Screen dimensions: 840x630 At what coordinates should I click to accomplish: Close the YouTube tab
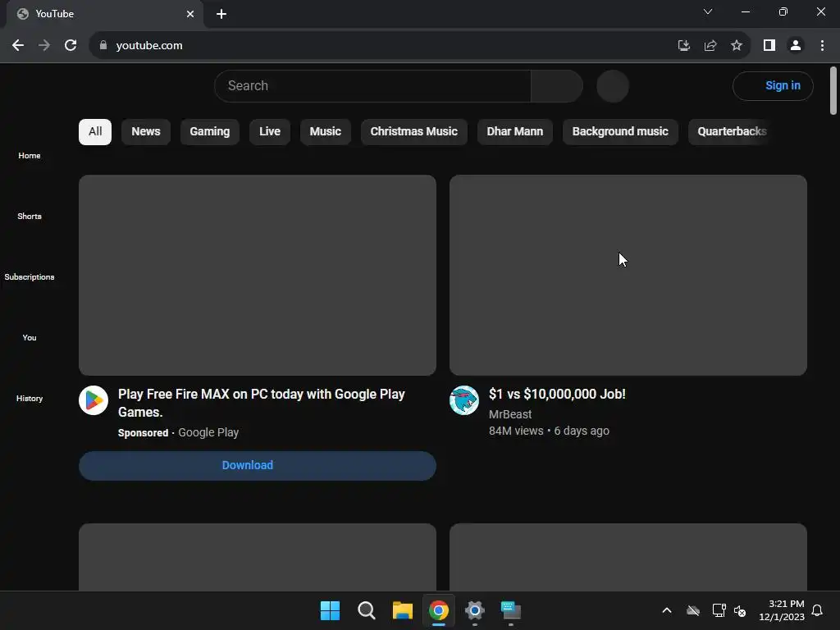click(190, 14)
